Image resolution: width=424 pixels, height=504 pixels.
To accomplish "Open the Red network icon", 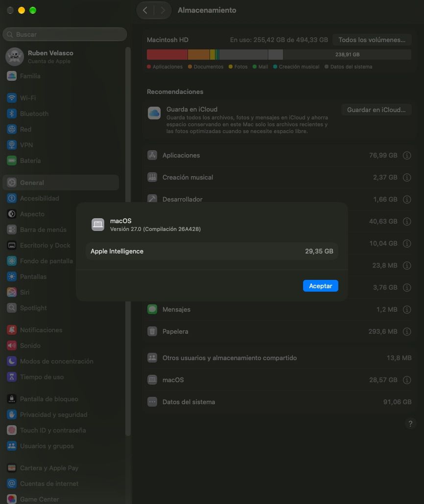I will tap(12, 129).
